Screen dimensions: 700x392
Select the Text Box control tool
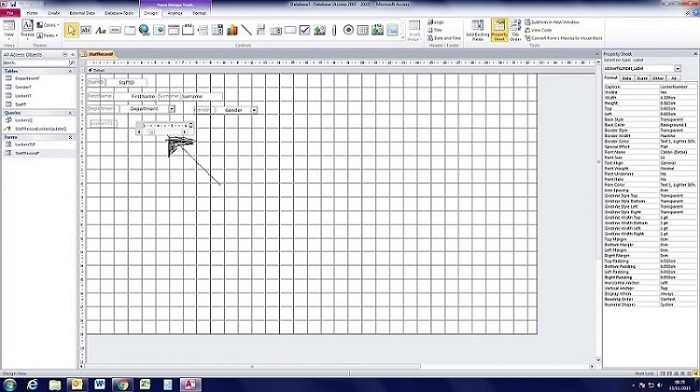point(86,30)
